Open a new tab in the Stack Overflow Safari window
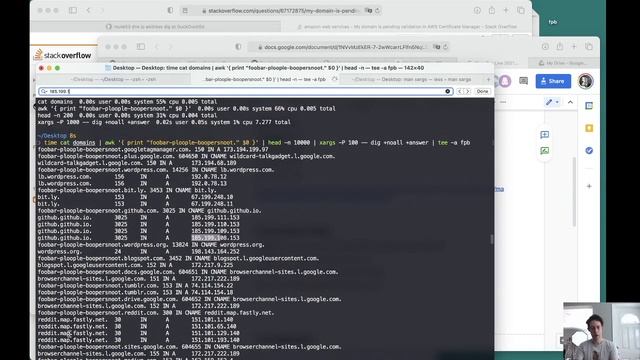 pos(506,11)
